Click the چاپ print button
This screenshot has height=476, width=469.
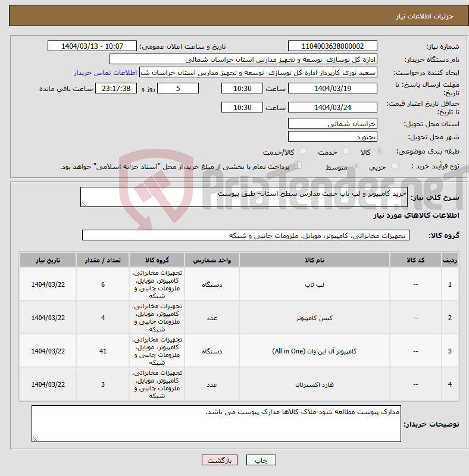click(x=261, y=460)
